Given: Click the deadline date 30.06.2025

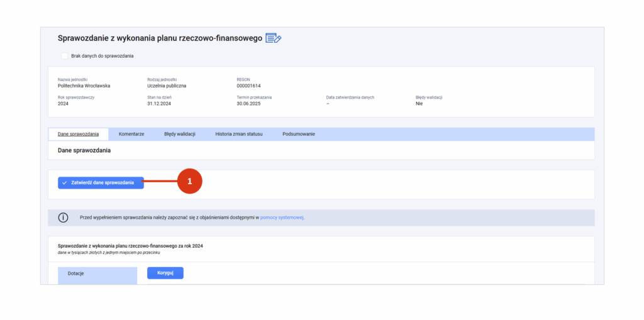Looking at the screenshot, I should pos(248,104).
